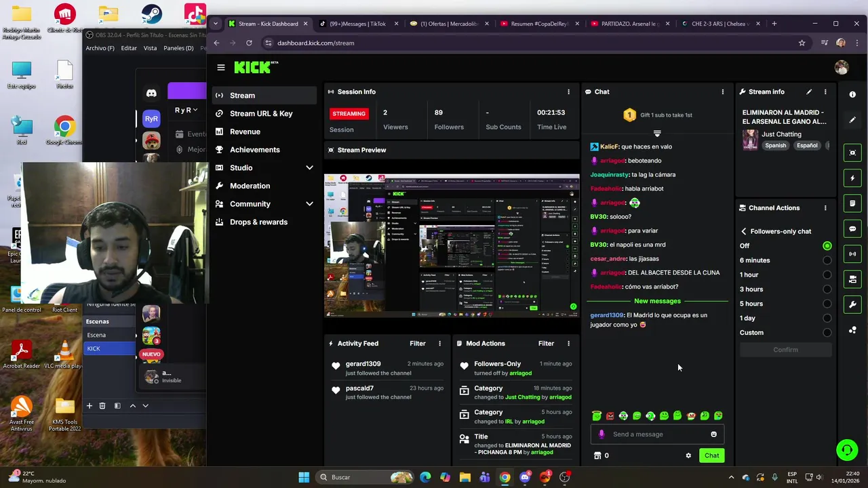Screen dimensions: 868x488
Task: Click the Kick logo
Action: 256,67
